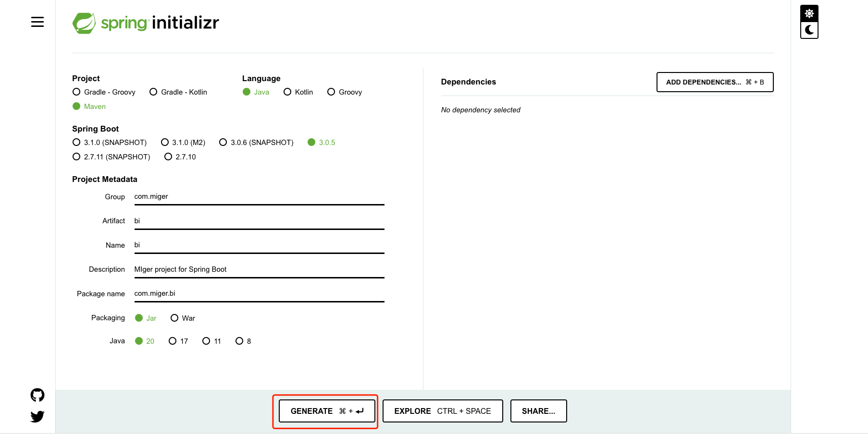Select Java version 20
This screenshot has width=868, height=434.
click(145, 341)
